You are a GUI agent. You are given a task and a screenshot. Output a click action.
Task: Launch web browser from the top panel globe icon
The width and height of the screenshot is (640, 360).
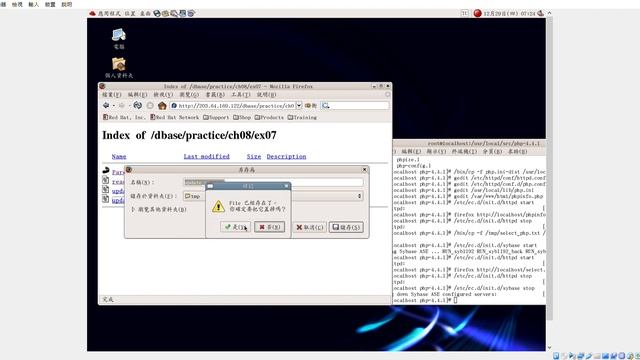(157, 13)
